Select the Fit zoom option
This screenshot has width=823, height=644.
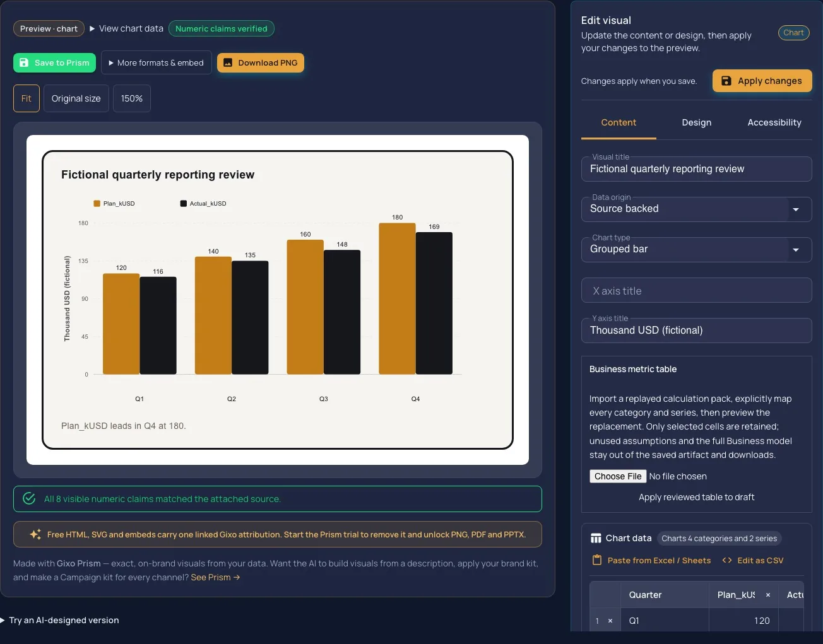coord(27,98)
